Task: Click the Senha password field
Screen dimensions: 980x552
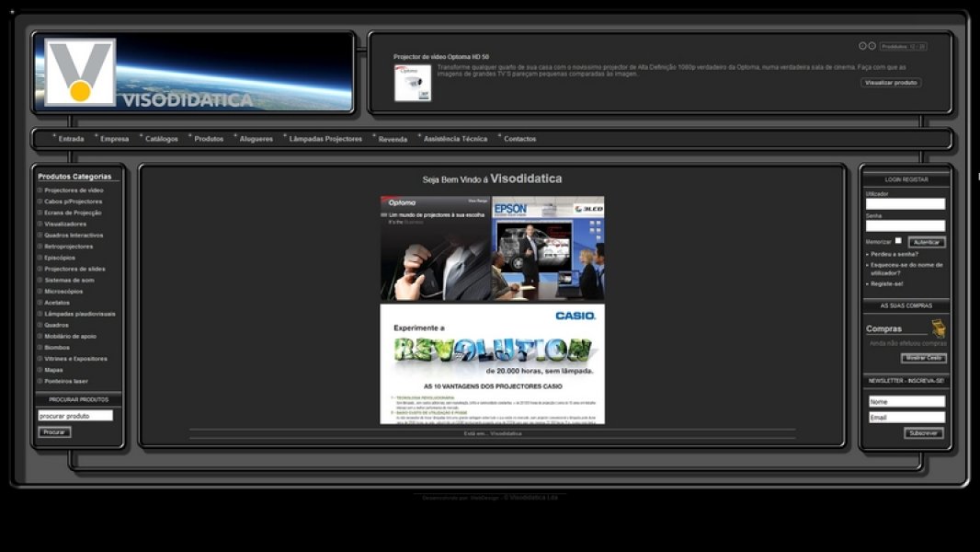Action: 905,225
